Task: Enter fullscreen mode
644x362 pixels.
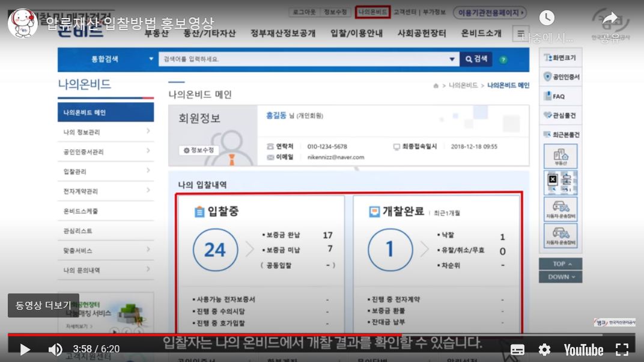Action: 622,350
